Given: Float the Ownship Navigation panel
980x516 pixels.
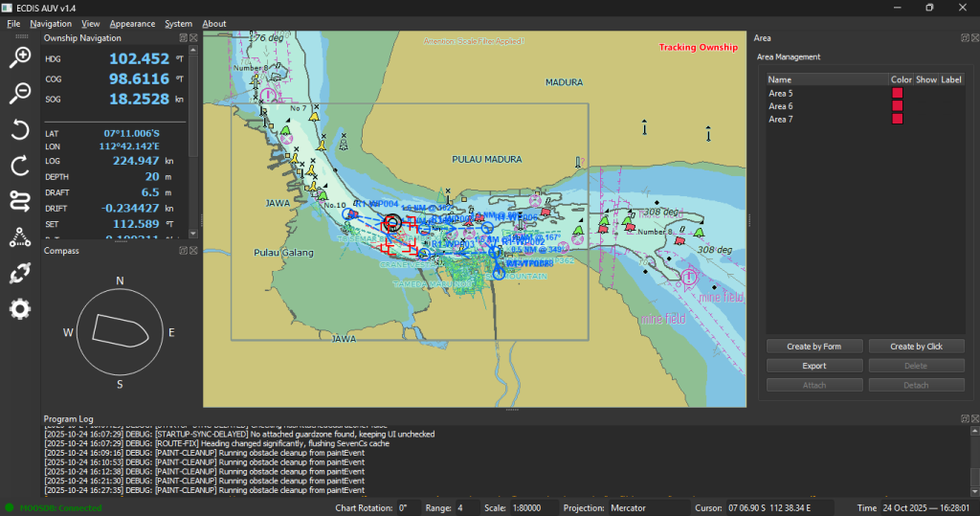Looking at the screenshot, I should 184,38.
